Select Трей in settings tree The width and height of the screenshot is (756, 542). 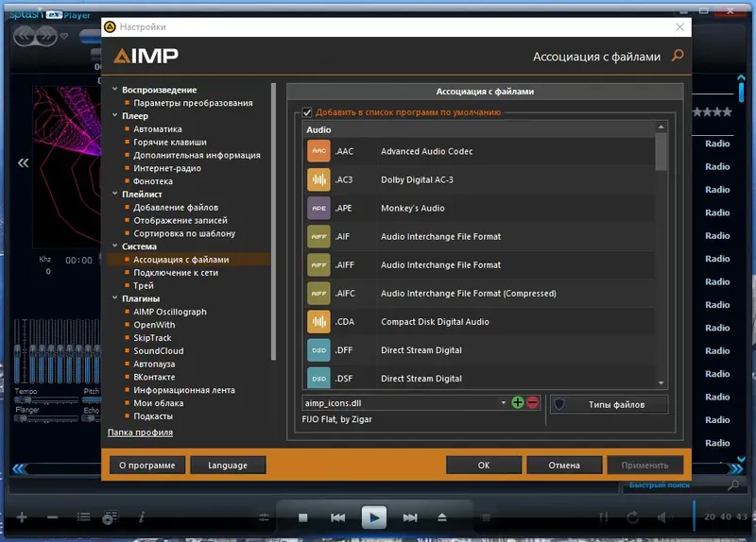pyautogui.click(x=144, y=285)
